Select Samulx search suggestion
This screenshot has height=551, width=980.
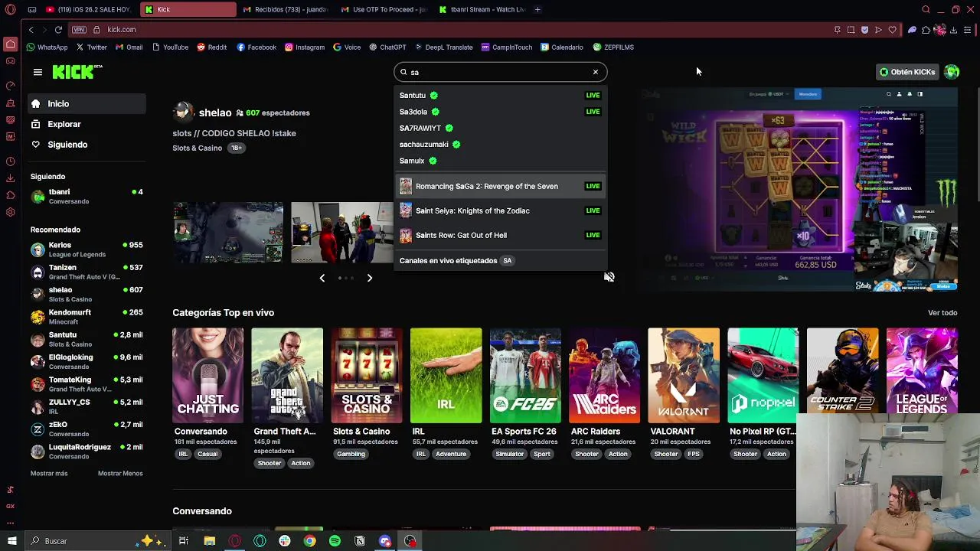[x=501, y=161]
